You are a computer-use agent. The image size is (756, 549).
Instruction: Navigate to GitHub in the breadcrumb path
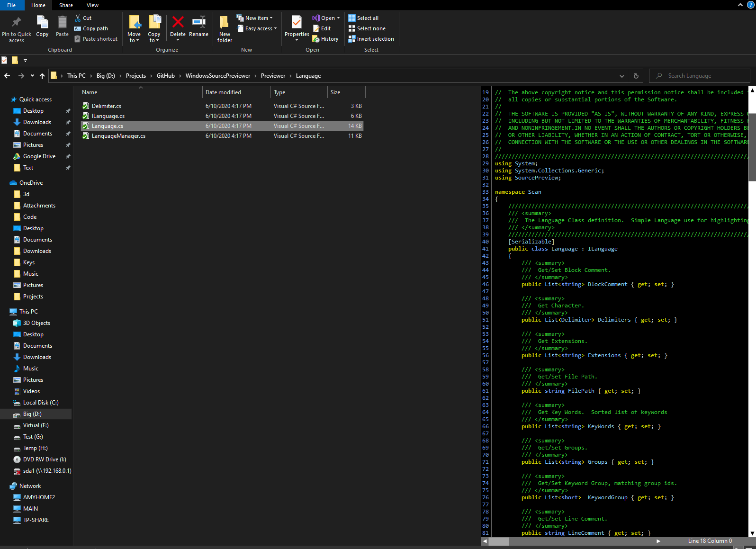coord(166,76)
